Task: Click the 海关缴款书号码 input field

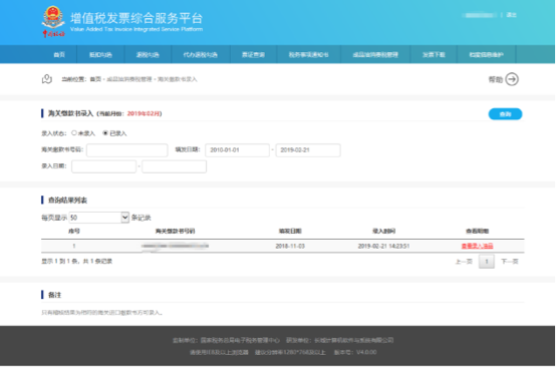Action: pyautogui.click(x=127, y=150)
